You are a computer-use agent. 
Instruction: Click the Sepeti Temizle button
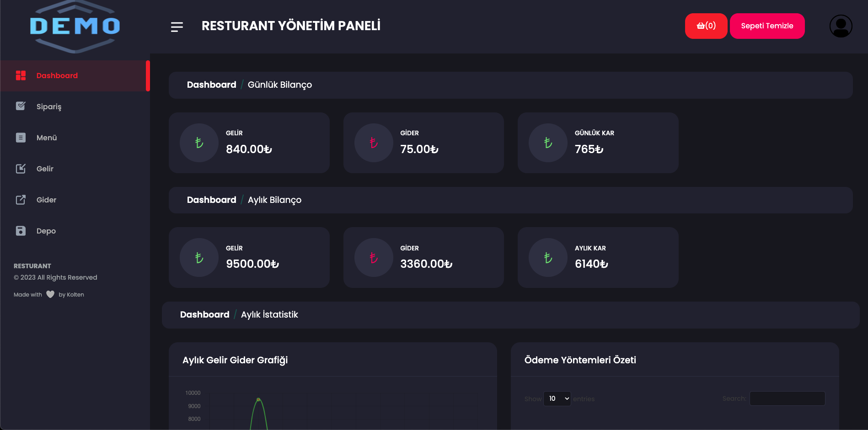[x=767, y=26]
